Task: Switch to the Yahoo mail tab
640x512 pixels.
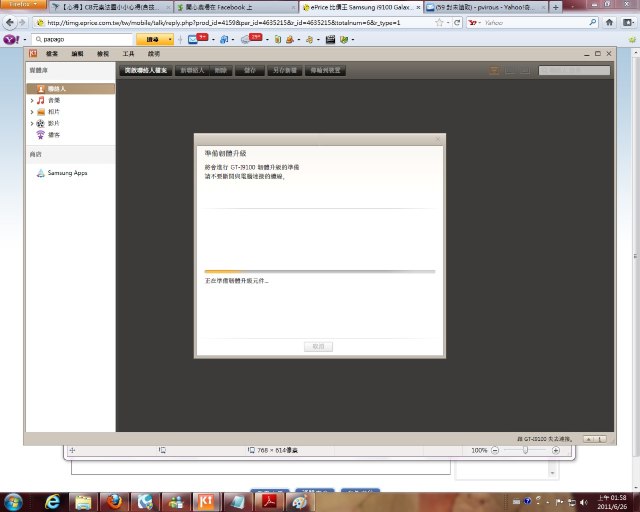Action: click(486, 7)
